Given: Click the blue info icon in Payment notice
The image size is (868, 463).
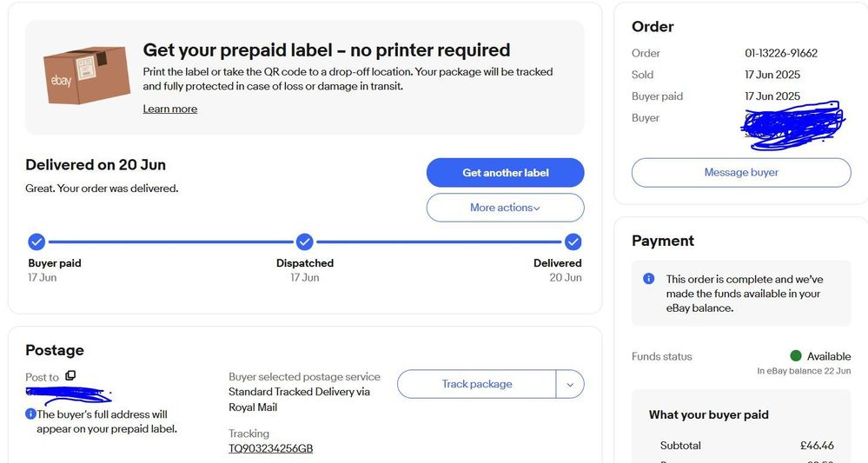Looking at the screenshot, I should click(649, 279).
